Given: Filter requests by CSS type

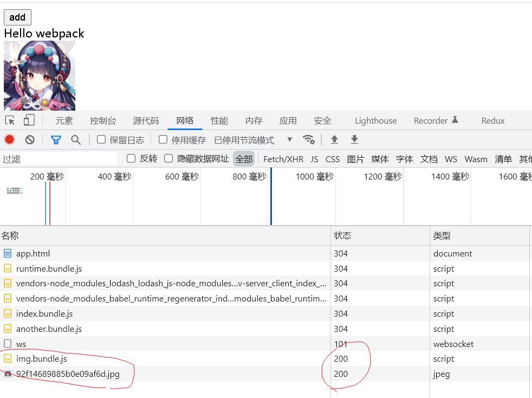Looking at the screenshot, I should [333, 159].
